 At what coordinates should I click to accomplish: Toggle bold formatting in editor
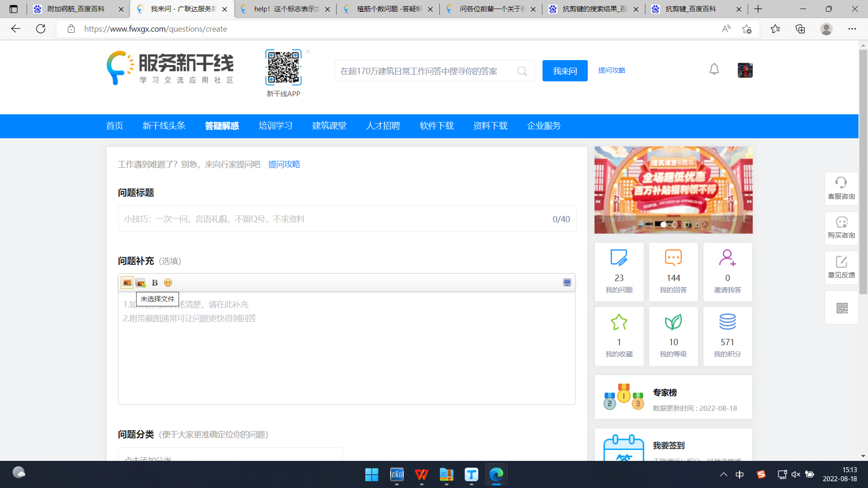(x=155, y=283)
